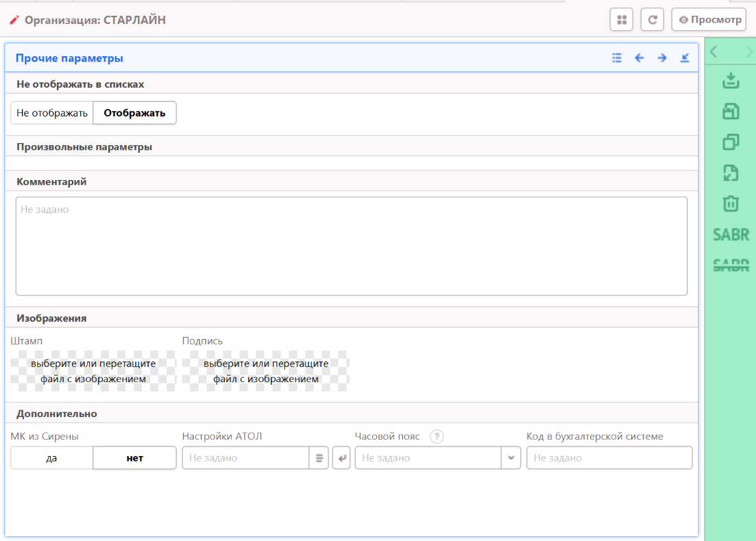Click the help icon beside Часовой пояс
Viewport: 756px width, 541px height.
point(437,437)
